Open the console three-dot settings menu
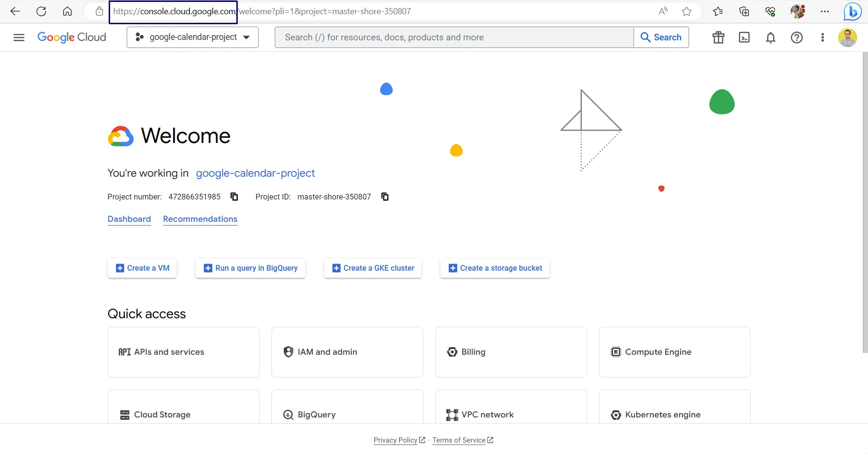This screenshot has width=868, height=454. point(822,38)
